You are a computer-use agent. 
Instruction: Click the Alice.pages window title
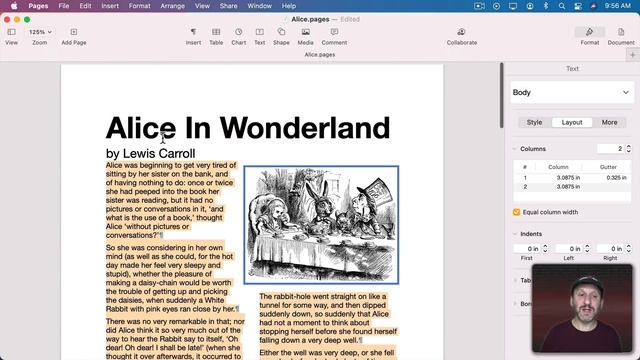coord(310,19)
